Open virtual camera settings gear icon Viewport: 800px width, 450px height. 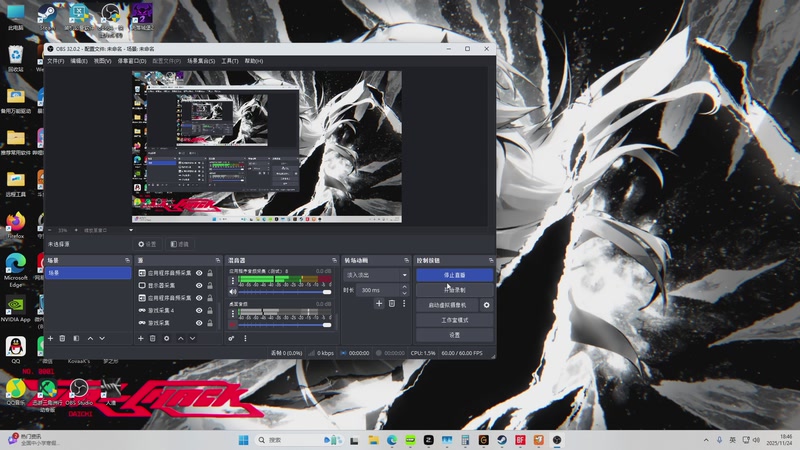point(486,305)
